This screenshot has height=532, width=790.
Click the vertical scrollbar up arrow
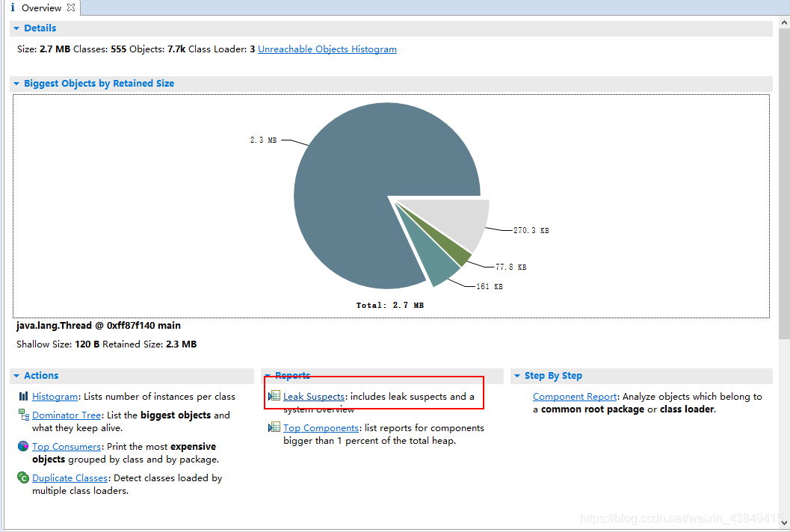click(784, 22)
